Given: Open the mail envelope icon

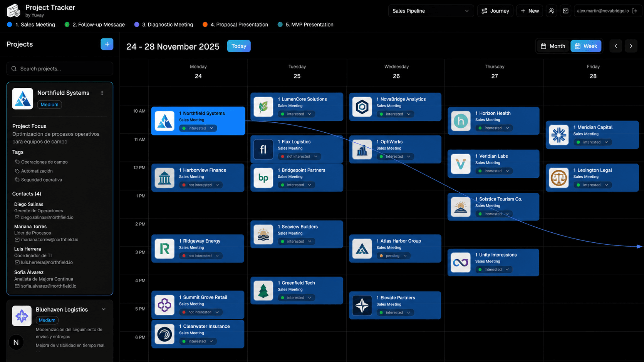Looking at the screenshot, I should coord(565,11).
